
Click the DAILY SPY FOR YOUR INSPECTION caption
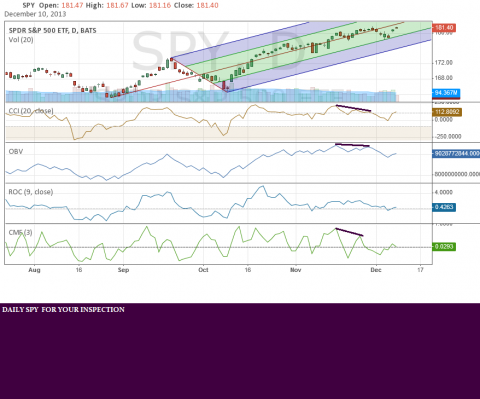(63, 310)
